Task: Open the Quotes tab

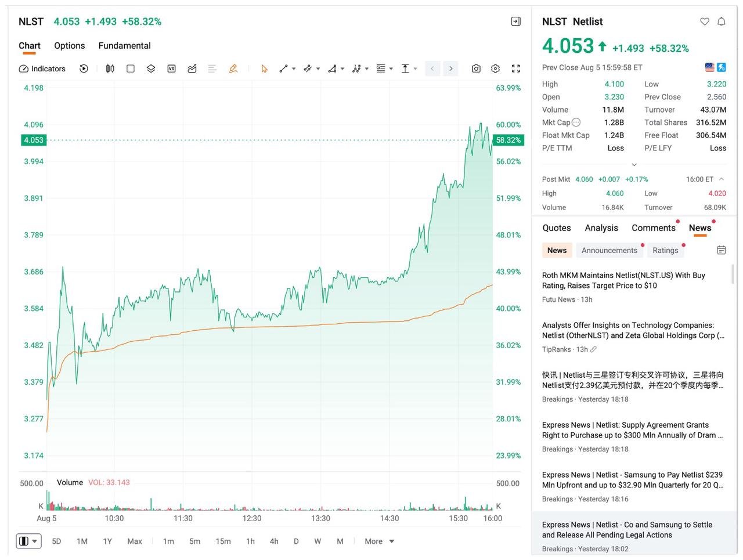Action: [x=557, y=228]
